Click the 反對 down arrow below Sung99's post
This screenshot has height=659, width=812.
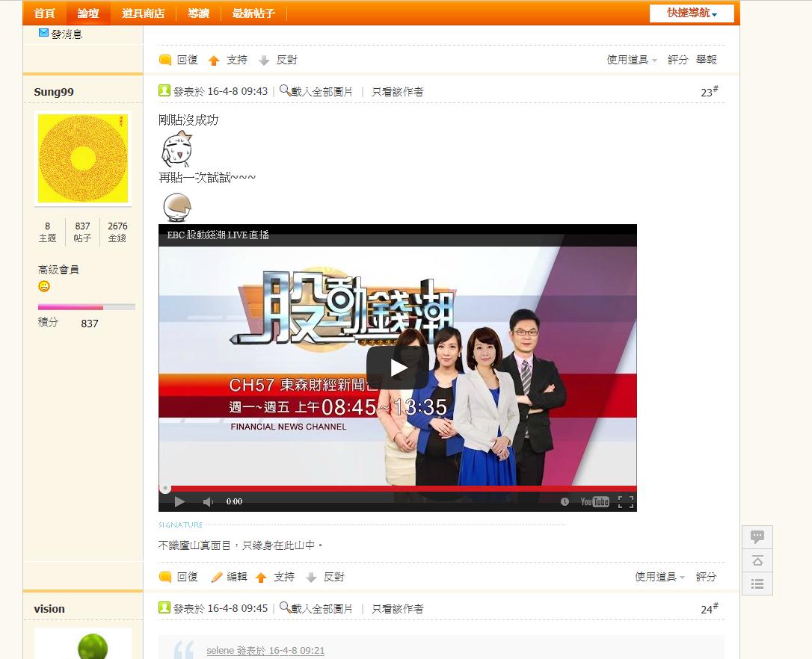[x=311, y=578]
